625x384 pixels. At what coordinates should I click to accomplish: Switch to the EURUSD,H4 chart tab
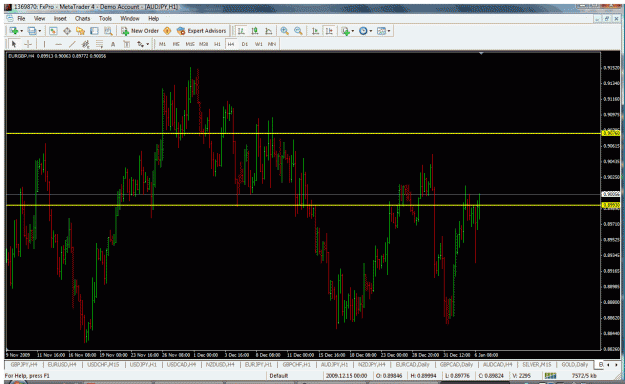pyautogui.click(x=62, y=365)
